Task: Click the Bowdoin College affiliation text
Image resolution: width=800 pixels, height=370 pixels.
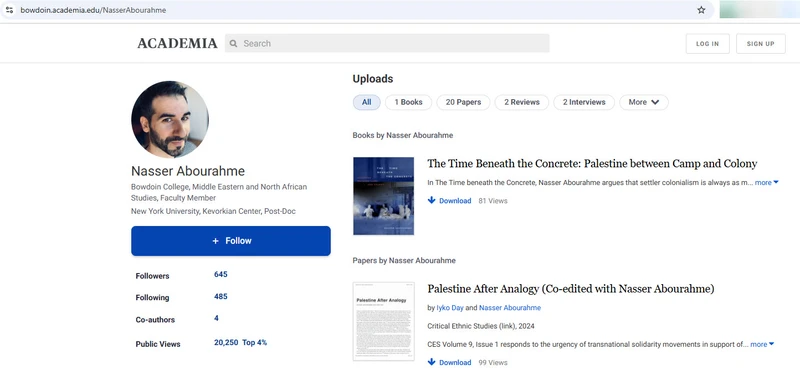Action: (219, 192)
